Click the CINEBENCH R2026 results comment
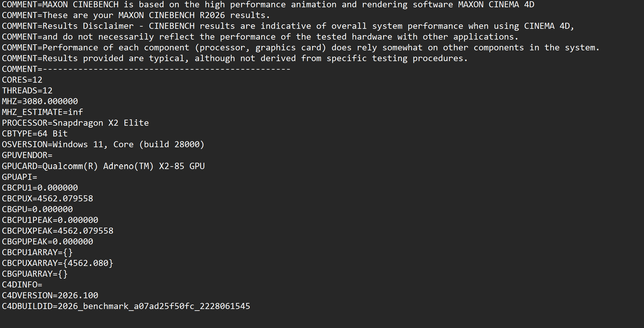The width and height of the screenshot is (644, 328). [x=136, y=15]
